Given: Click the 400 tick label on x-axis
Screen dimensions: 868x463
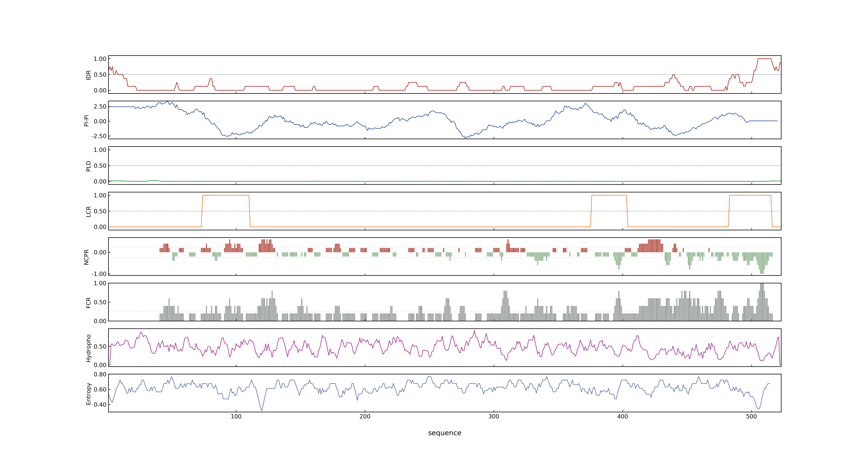Looking at the screenshot, I should [623, 416].
